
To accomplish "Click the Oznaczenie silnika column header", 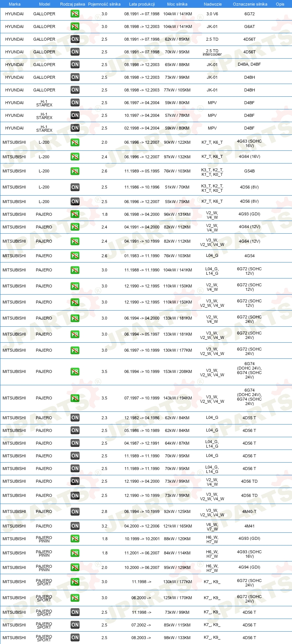I will 250,4.
